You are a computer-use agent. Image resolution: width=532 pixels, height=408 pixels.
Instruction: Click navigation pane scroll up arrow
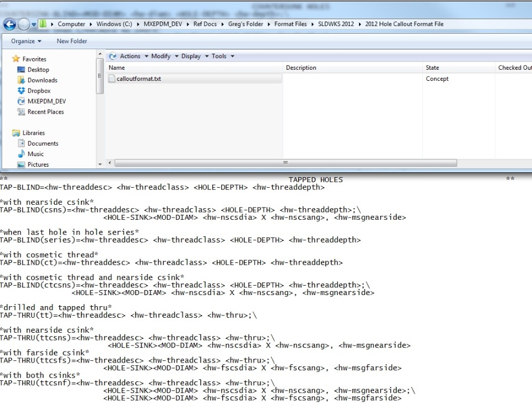click(100, 54)
